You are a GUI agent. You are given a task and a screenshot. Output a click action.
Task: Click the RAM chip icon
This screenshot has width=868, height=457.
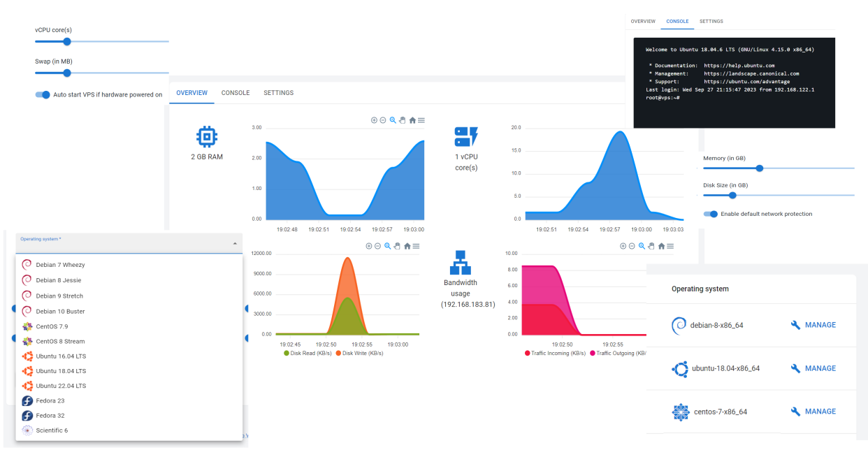coord(207,137)
